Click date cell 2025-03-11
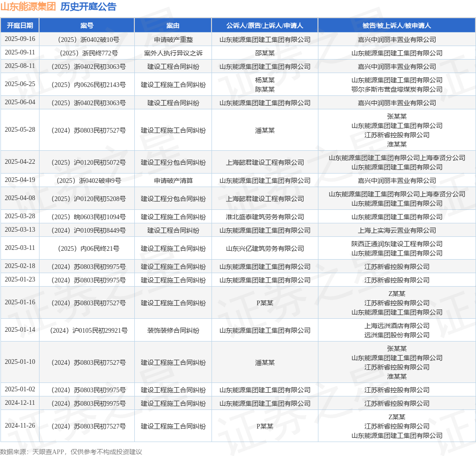476x456 pixels. (20, 248)
